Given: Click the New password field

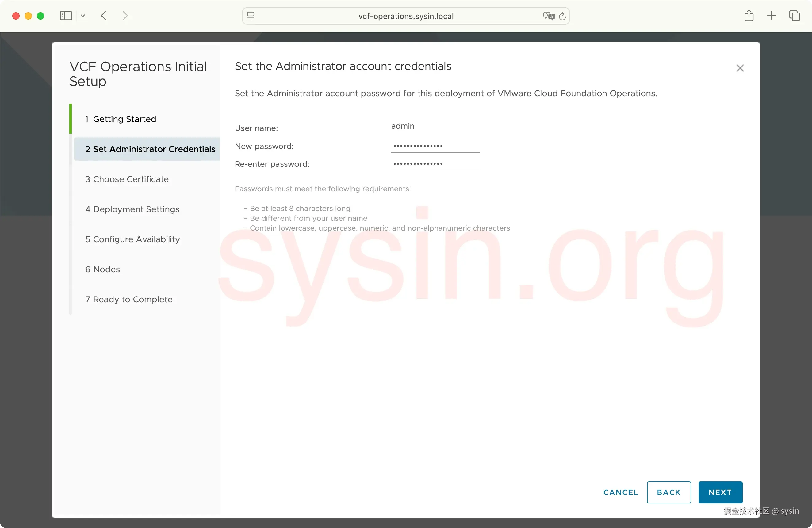Looking at the screenshot, I should 435,146.
